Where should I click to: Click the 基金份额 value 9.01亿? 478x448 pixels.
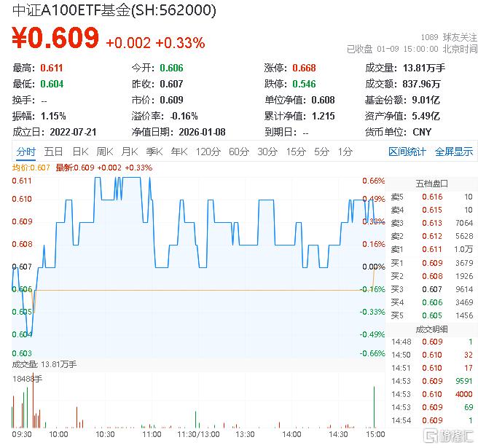(x=426, y=100)
